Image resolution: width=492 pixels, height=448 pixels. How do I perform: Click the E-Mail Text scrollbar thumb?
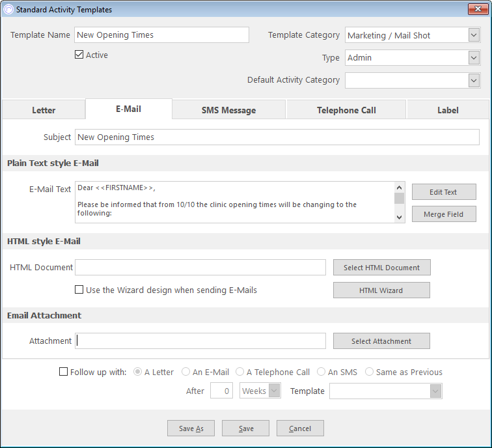[399, 199]
